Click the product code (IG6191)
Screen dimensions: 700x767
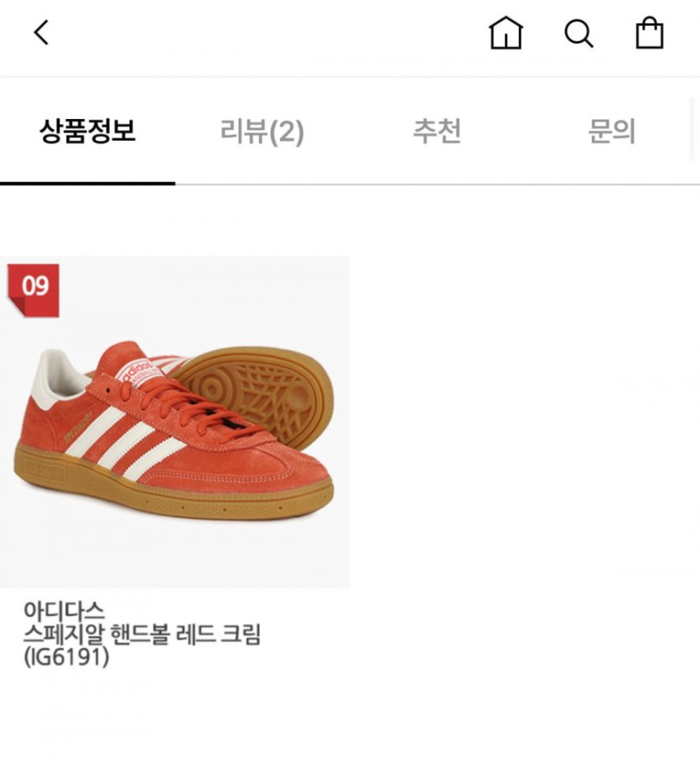pyautogui.click(x=66, y=656)
